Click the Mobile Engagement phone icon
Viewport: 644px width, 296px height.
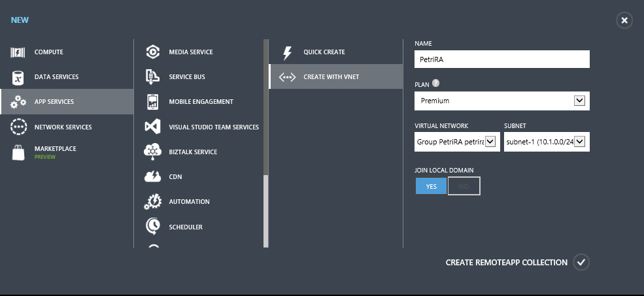(x=152, y=102)
